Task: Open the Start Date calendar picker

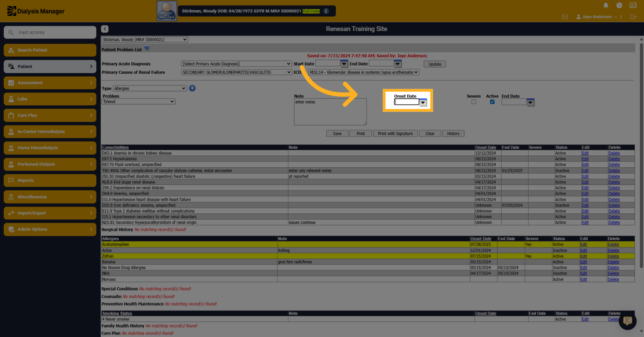Action: point(344,64)
